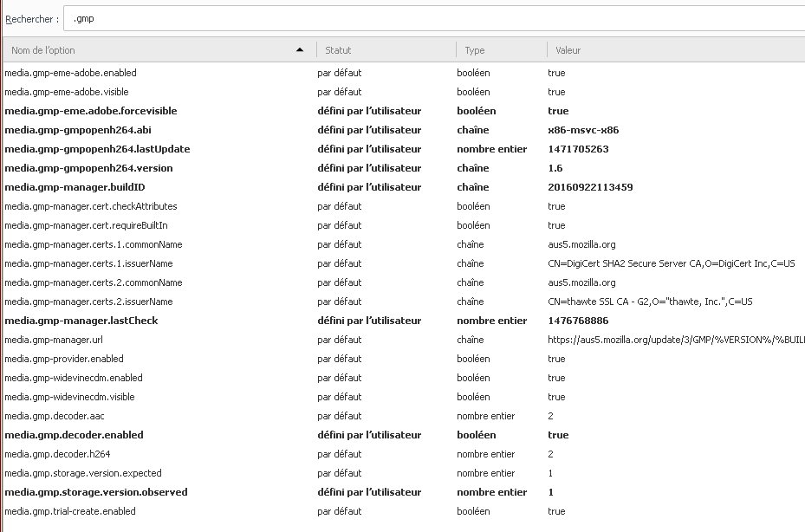Click the value 1471705263 of gmpopenh264.lastUpdate

pos(578,149)
